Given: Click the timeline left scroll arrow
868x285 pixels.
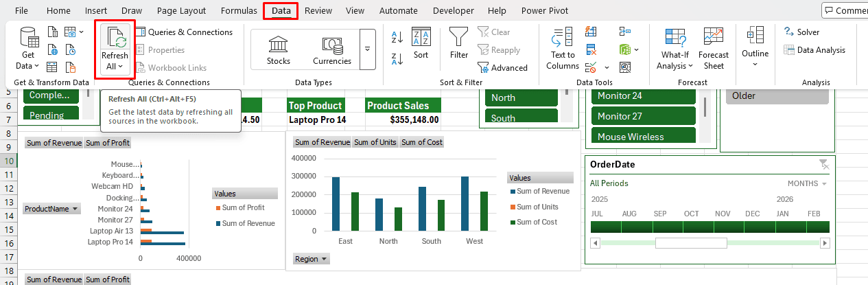Looking at the screenshot, I should pyautogui.click(x=596, y=242).
